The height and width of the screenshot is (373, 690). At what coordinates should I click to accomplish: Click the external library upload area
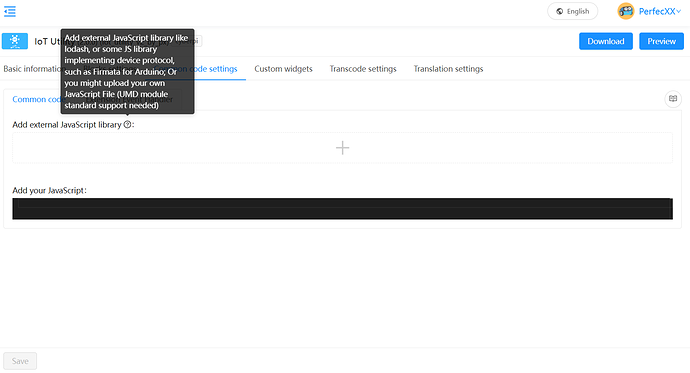(x=342, y=148)
